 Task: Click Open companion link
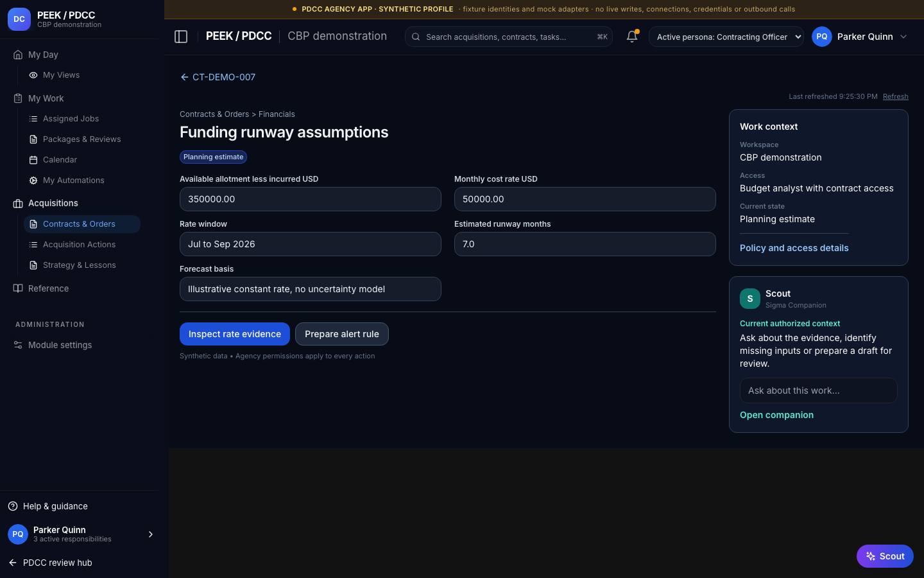pyautogui.click(x=776, y=415)
